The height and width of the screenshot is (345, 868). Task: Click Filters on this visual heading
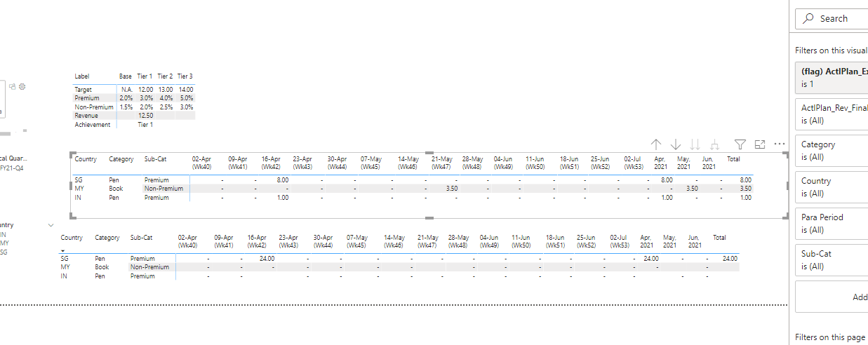pyautogui.click(x=831, y=50)
